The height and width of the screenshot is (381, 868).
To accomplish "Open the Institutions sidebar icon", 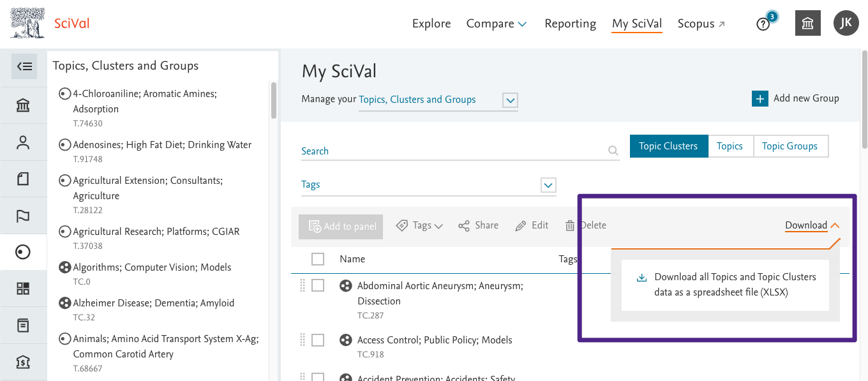I will point(23,105).
